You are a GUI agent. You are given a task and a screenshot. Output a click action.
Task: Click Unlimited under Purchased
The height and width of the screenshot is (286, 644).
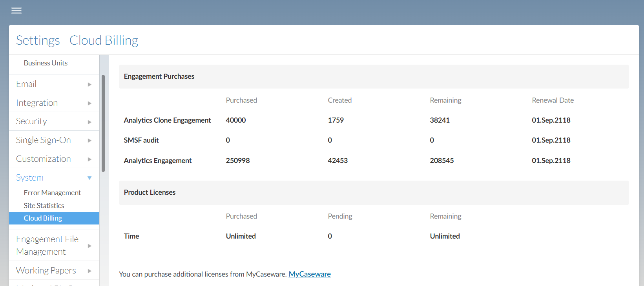241,236
